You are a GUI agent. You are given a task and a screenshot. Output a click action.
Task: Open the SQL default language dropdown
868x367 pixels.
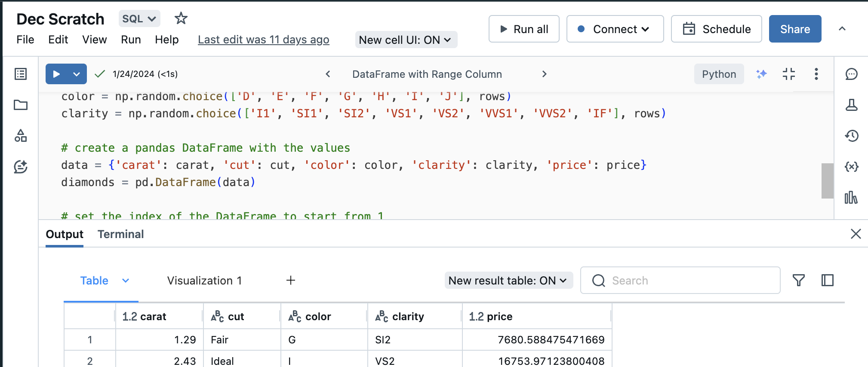(139, 18)
